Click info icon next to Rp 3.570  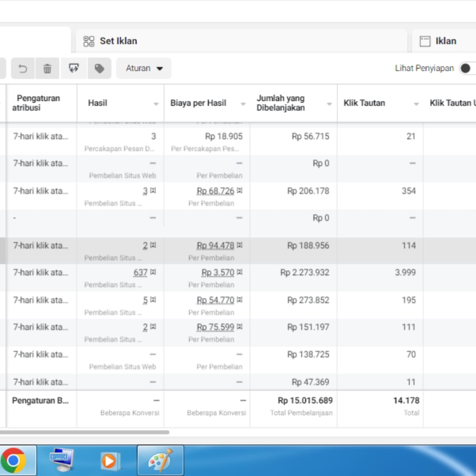tap(240, 272)
